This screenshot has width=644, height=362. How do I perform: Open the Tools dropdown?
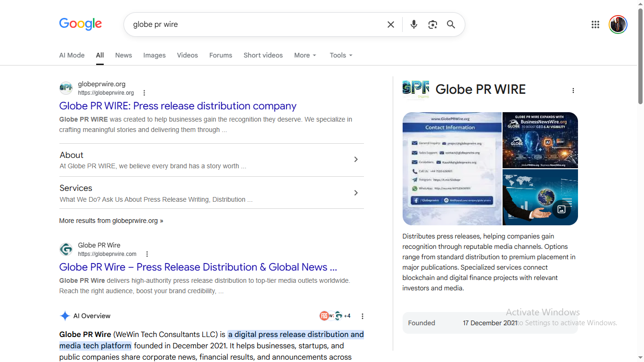pyautogui.click(x=341, y=55)
